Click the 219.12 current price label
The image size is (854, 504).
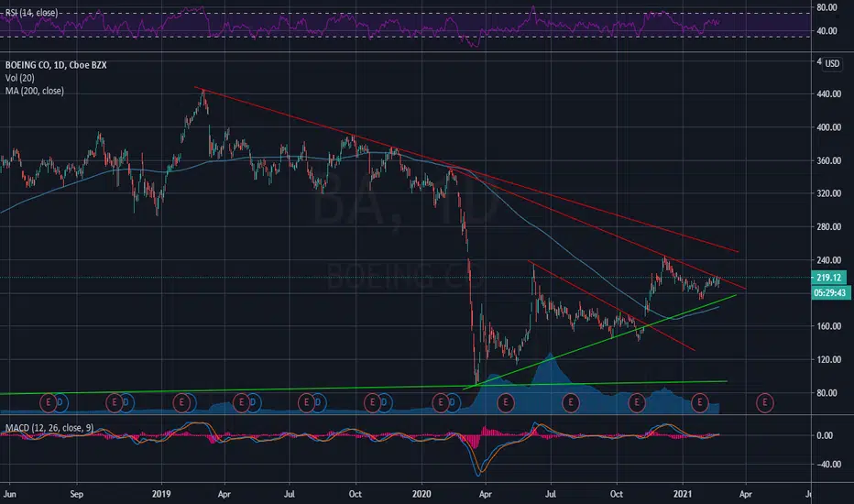828,278
